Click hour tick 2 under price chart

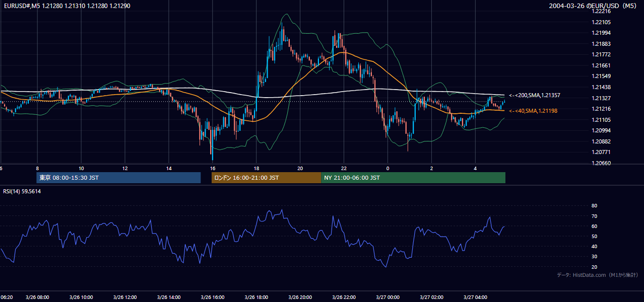tap(432, 168)
